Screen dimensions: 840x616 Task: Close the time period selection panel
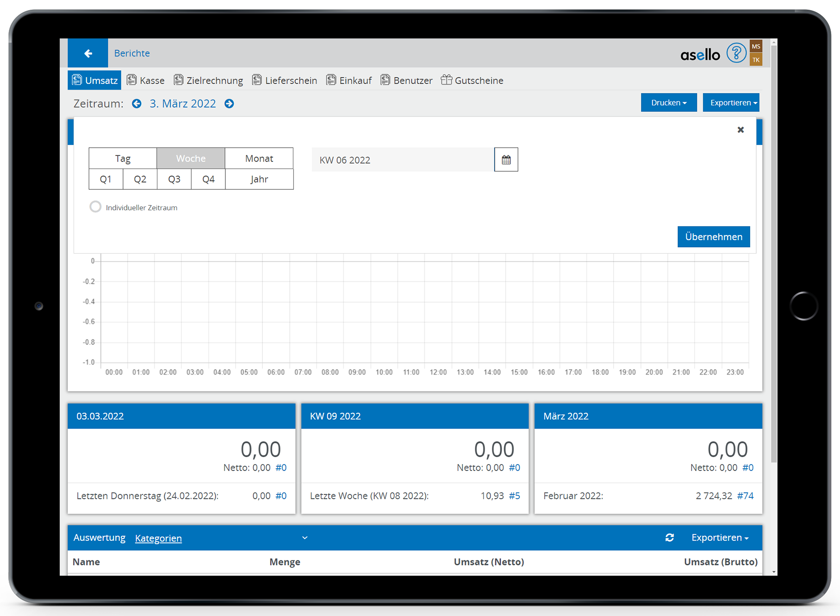click(x=740, y=130)
